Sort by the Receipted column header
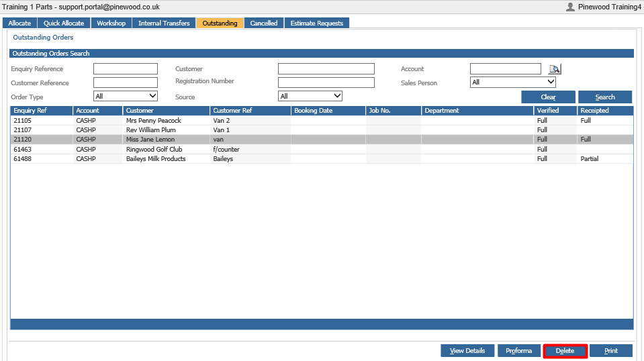This screenshot has height=361, width=644. tap(606, 110)
